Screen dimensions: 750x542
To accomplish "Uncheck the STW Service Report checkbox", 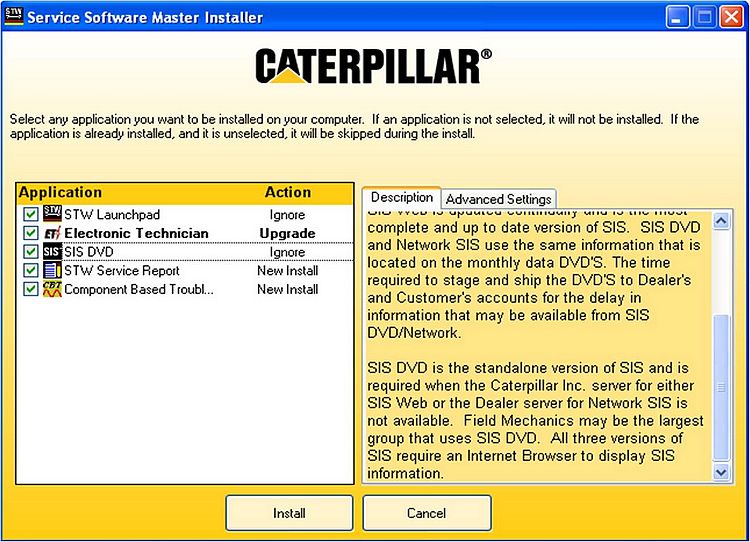I will pyautogui.click(x=31, y=270).
